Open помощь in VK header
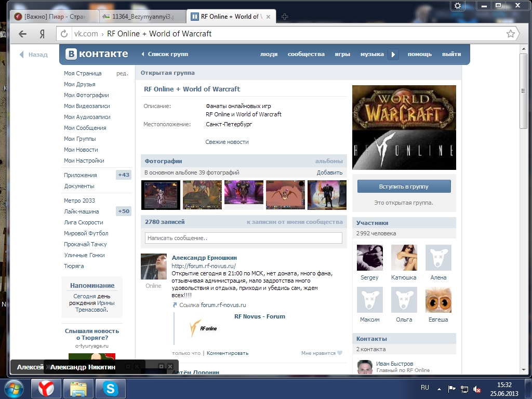Image resolution: width=532 pixels, height=399 pixels. (420, 54)
